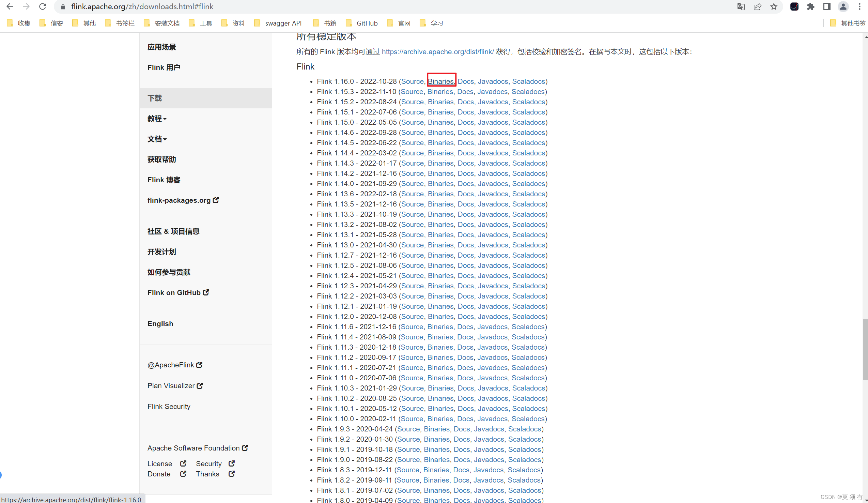This screenshot has height=503, width=868.
Task: Select 下载 in the sidebar menu
Action: (x=155, y=98)
